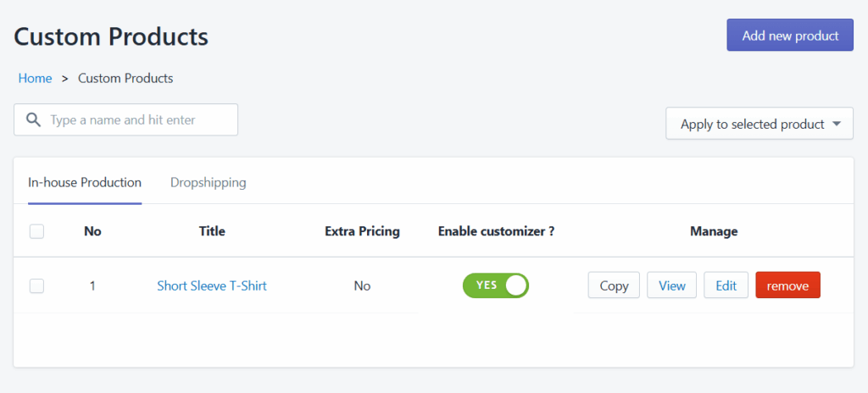
Task: Open the Short Sleeve T-Shirt product link
Action: pos(212,286)
